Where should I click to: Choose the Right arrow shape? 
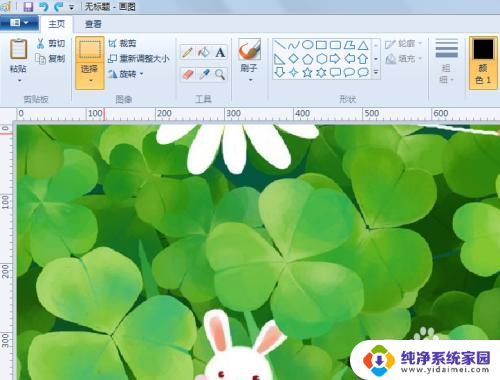335,59
